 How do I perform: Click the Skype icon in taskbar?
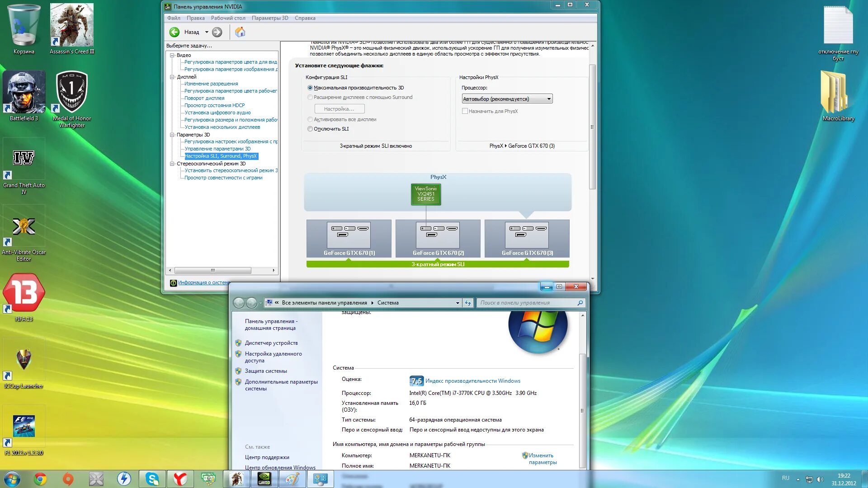pos(152,479)
